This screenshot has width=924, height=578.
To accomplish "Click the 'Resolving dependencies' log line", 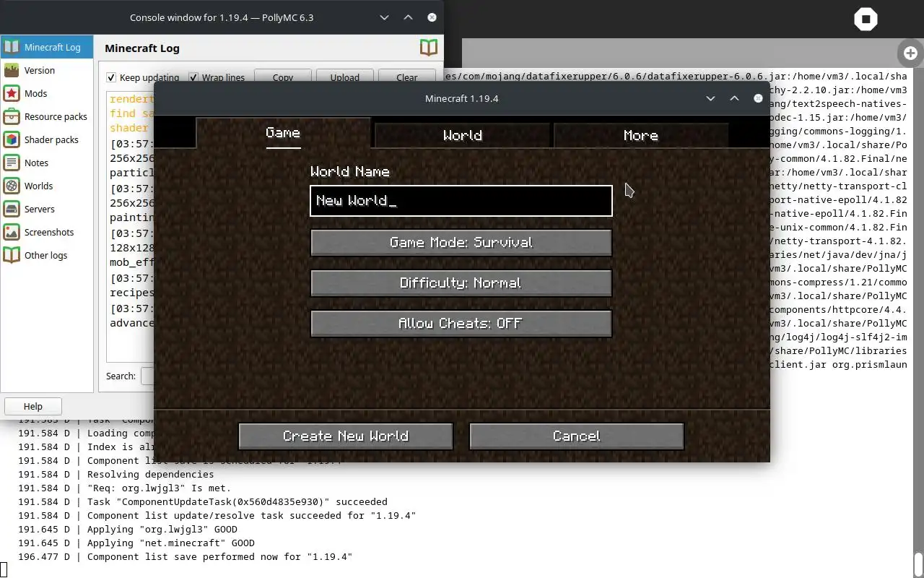I will (116, 475).
